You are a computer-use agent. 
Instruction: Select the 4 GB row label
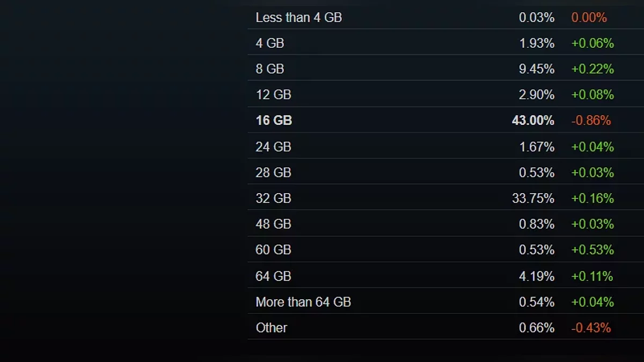pos(269,43)
